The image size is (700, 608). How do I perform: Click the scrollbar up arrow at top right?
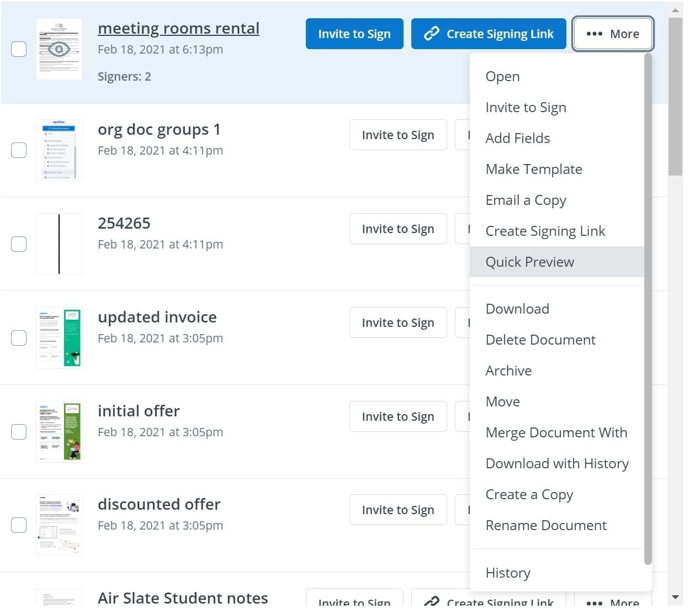675,10
